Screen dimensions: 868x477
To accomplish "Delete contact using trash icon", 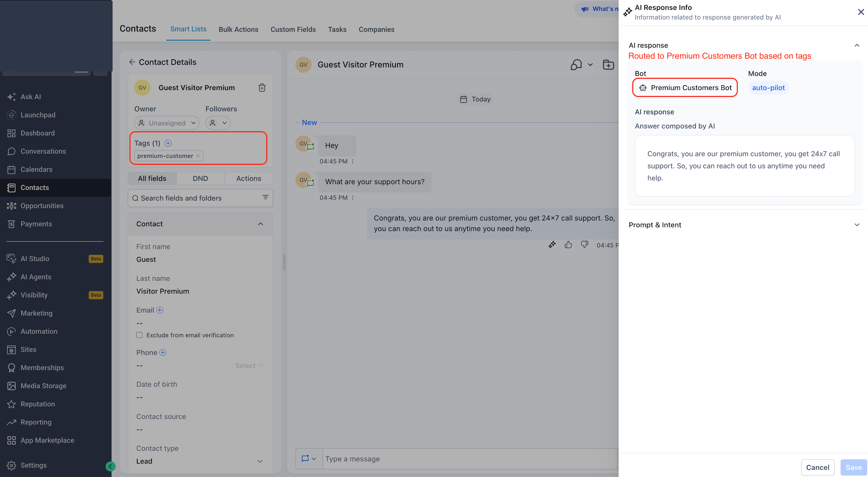I will coord(262,87).
